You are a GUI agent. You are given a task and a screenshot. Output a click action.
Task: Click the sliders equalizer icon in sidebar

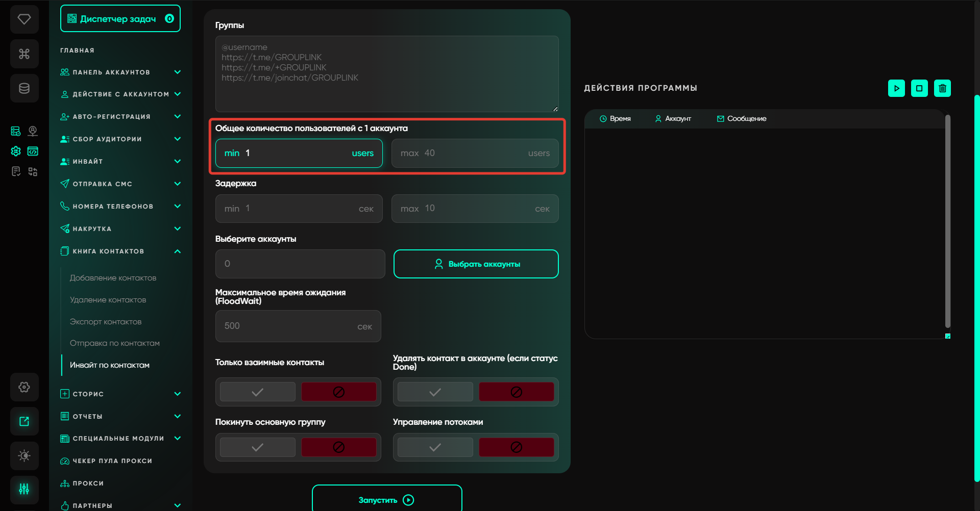coord(24,490)
